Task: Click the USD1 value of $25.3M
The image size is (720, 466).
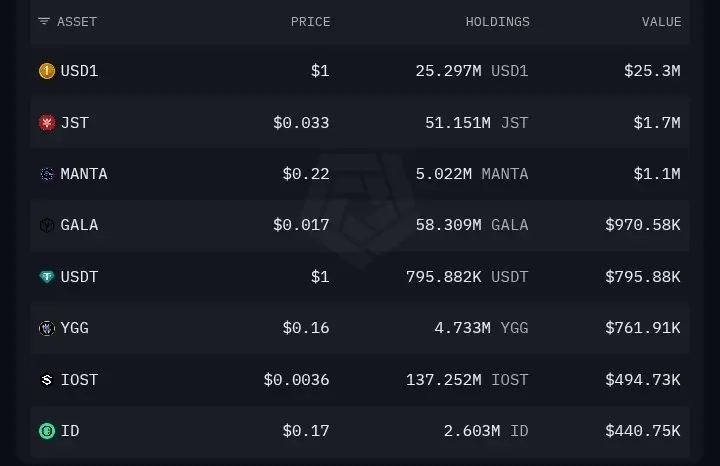Action: (x=652, y=71)
